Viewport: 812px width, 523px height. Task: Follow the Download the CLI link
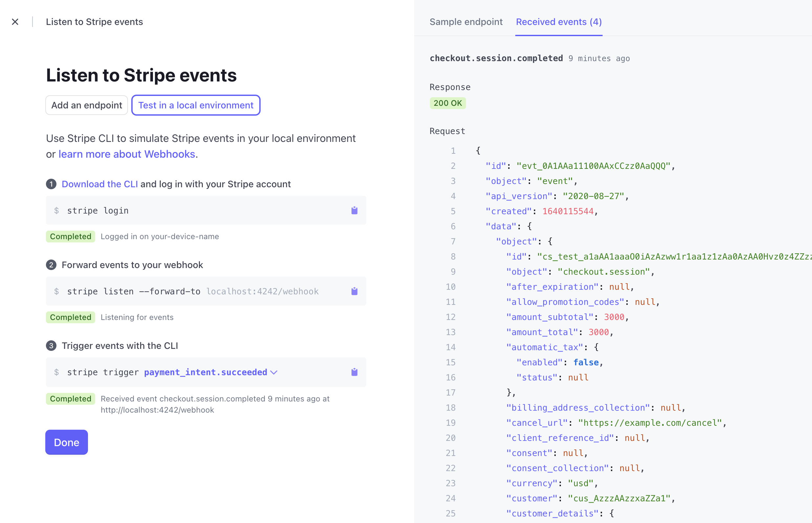[100, 184]
